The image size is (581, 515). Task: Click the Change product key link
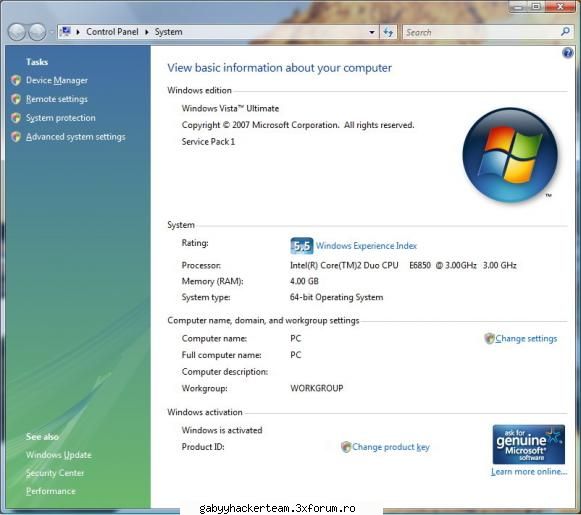[391, 447]
